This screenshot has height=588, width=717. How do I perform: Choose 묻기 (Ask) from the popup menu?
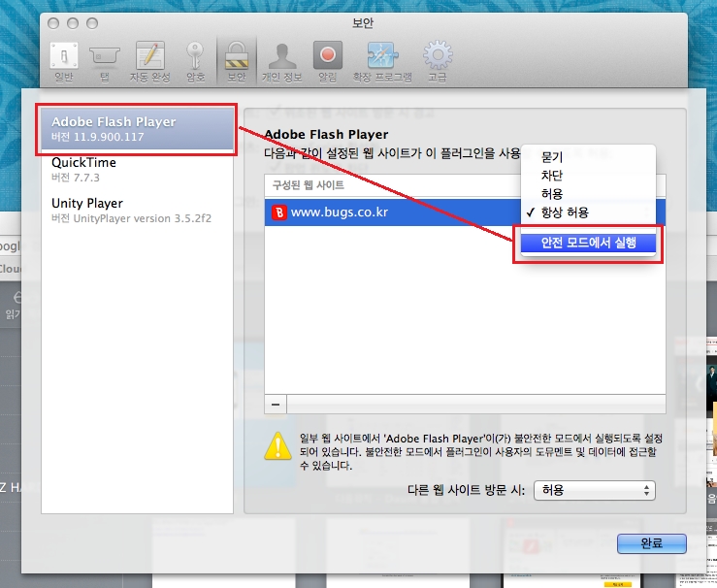point(589,157)
